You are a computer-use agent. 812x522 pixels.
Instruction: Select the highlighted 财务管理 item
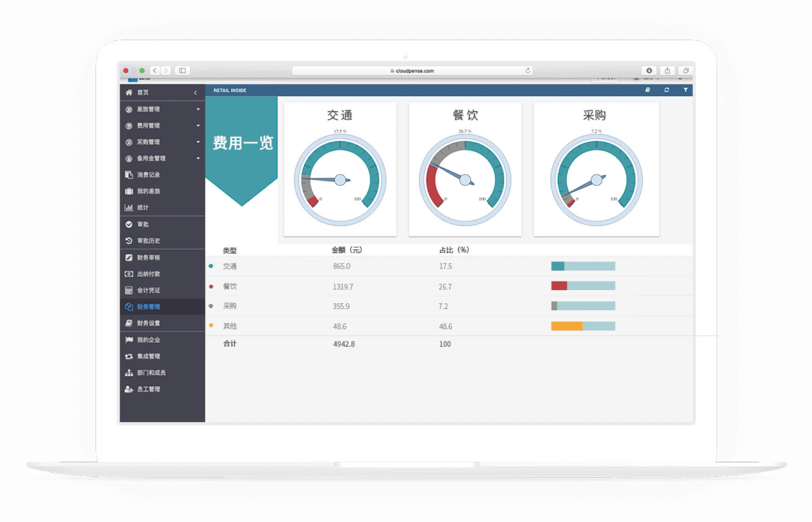[x=162, y=307]
